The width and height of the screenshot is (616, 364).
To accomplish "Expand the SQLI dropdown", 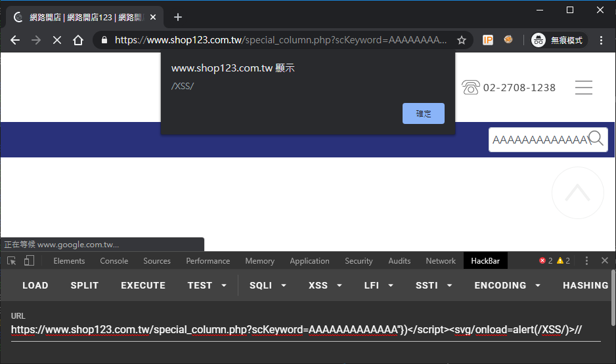I will pos(267,285).
